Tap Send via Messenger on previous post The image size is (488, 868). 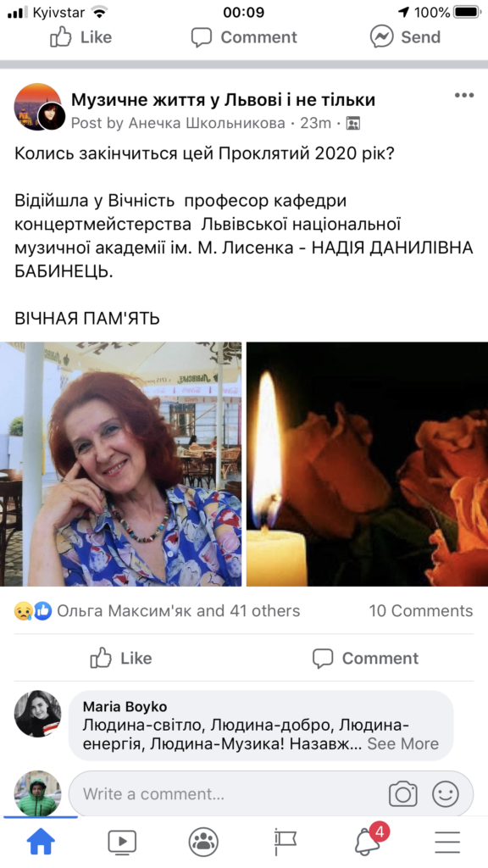click(x=406, y=37)
